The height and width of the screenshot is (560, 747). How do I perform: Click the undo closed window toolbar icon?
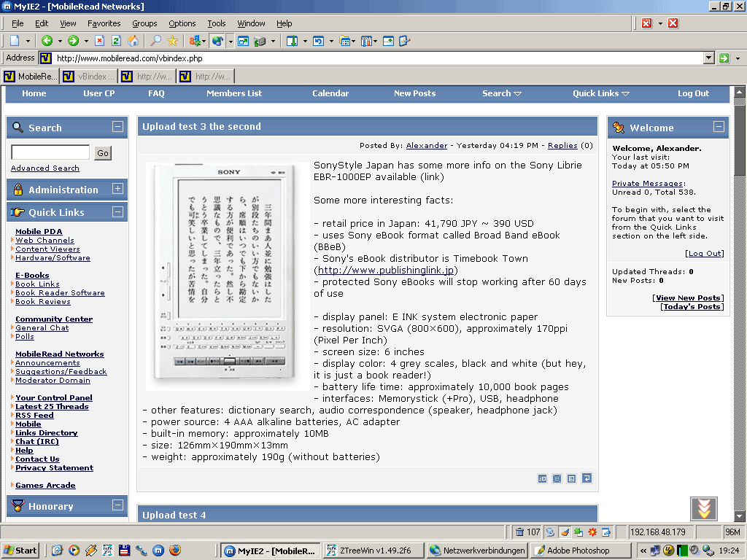click(x=318, y=41)
